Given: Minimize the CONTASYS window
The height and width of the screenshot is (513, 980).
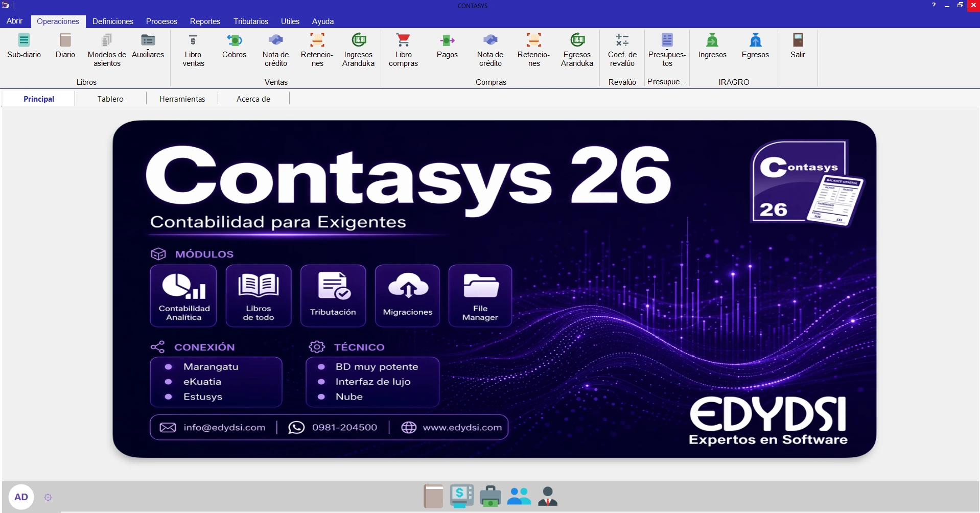Looking at the screenshot, I should click(x=947, y=5).
